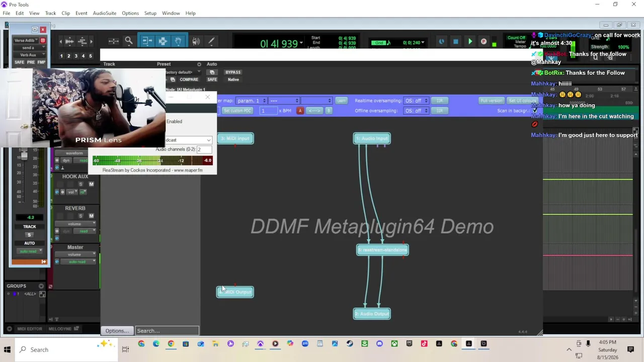Screen dimensions: 644x362
Task: Select the Trim tool
Action: tap(146, 41)
